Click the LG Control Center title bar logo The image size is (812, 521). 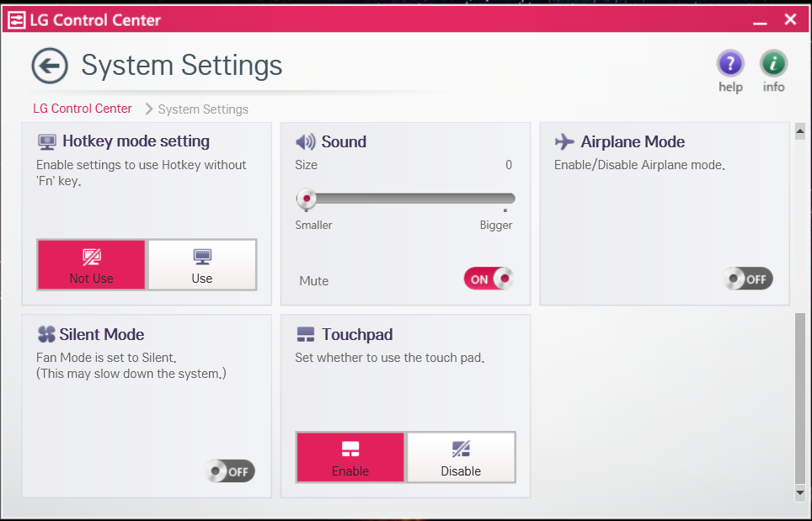[17, 20]
